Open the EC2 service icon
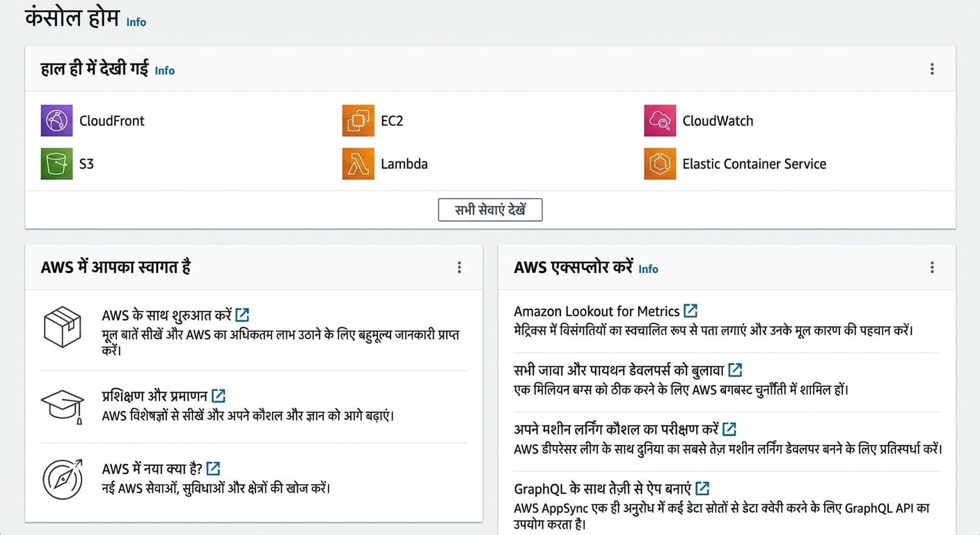This screenshot has width=980, height=535. tap(358, 121)
